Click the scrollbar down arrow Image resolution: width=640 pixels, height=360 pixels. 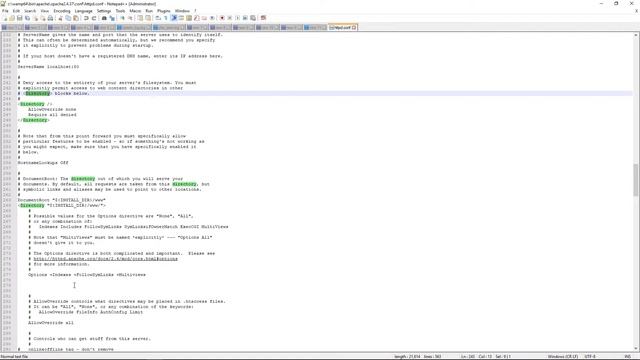636,349
